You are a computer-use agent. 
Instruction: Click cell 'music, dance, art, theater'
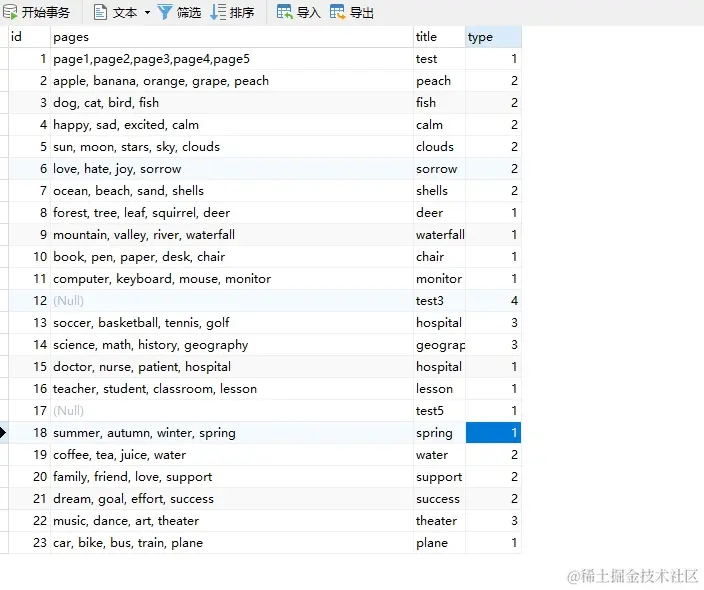(232, 521)
